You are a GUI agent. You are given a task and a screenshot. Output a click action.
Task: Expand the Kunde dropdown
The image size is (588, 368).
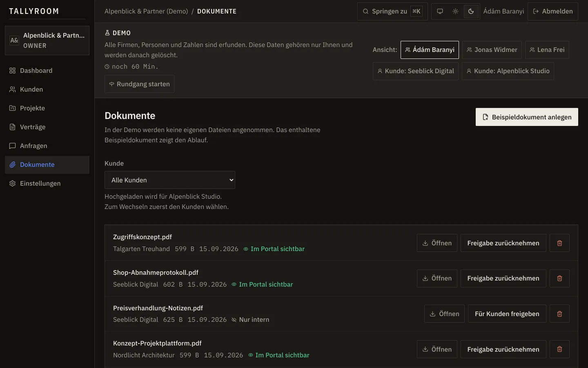(x=170, y=180)
